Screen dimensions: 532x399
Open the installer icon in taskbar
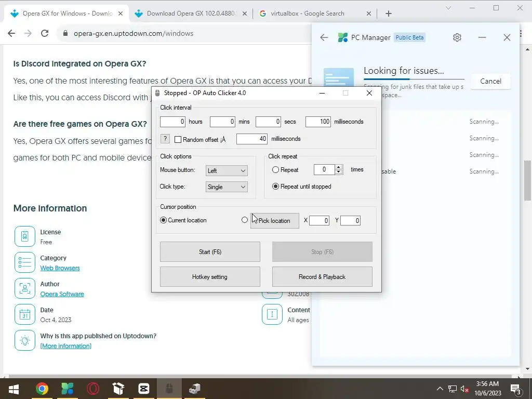[x=195, y=389]
